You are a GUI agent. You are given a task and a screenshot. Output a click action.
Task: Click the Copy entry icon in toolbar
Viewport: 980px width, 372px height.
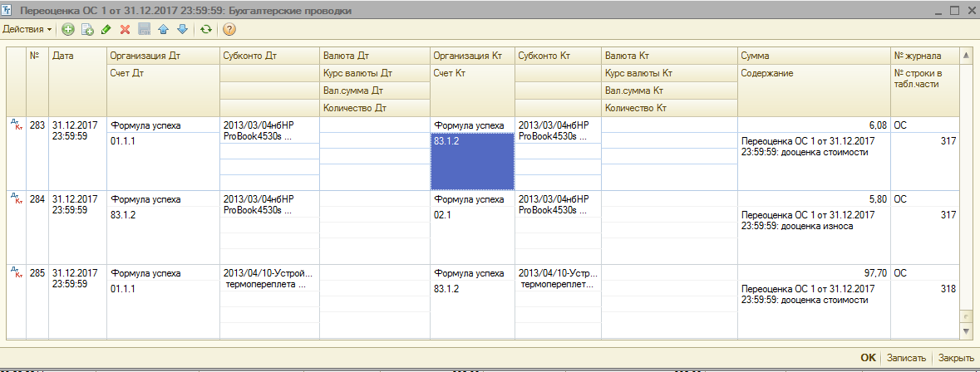coord(86,29)
